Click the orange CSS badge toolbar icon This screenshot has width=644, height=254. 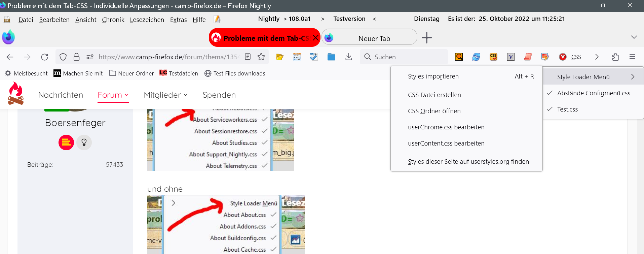[x=493, y=57]
